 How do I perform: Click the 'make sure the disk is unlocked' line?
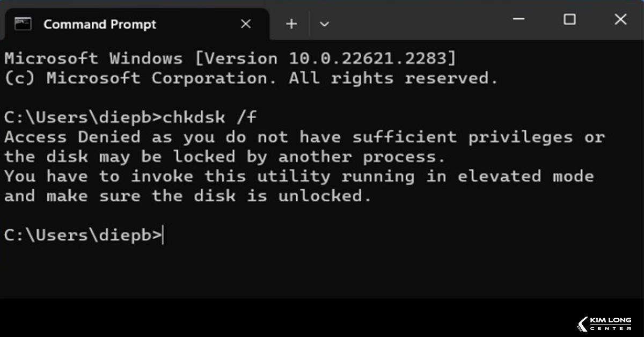click(187, 196)
